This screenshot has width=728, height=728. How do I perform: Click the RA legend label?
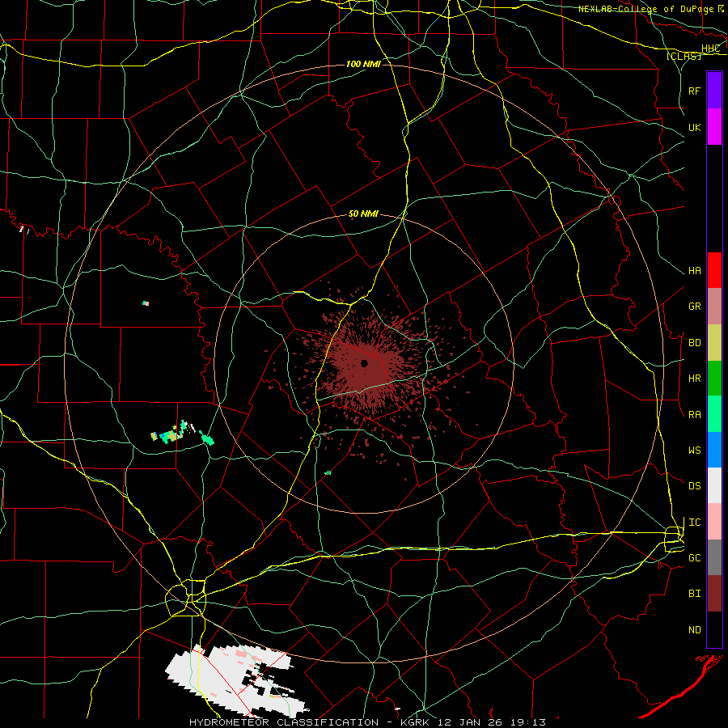[694, 414]
